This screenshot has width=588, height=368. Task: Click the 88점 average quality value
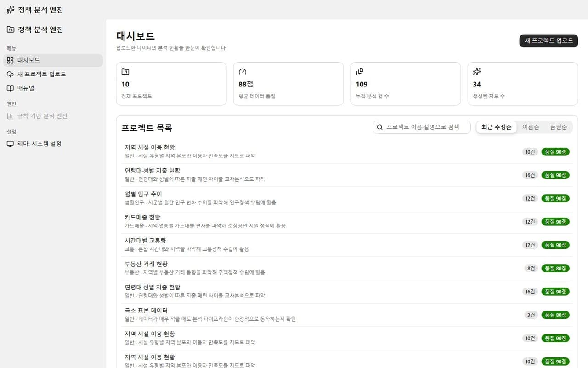pyautogui.click(x=246, y=84)
